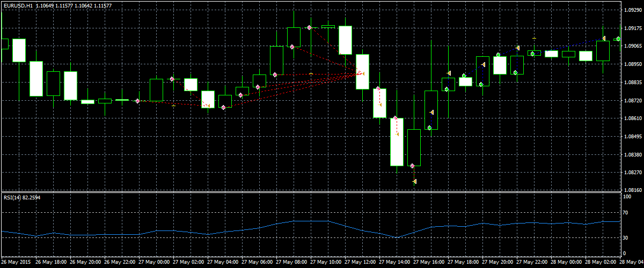
Task: Click the 27 May 06:00 time label
Action: pyautogui.click(x=258, y=263)
